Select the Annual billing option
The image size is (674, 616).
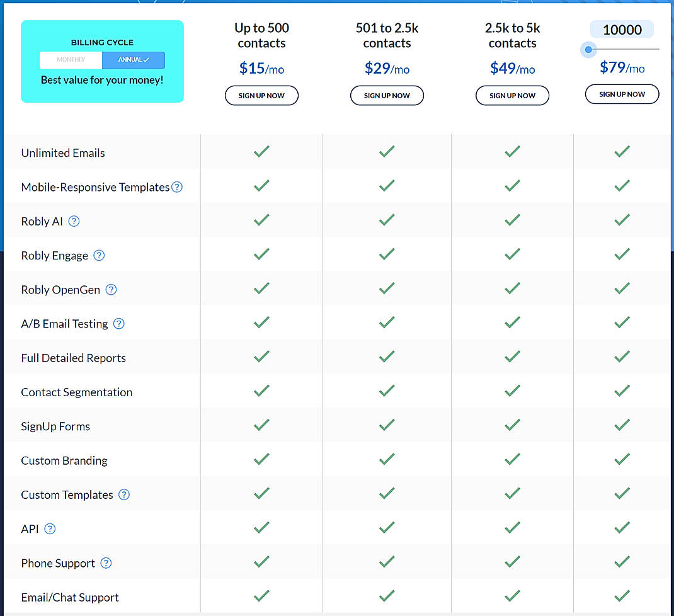[x=134, y=60]
